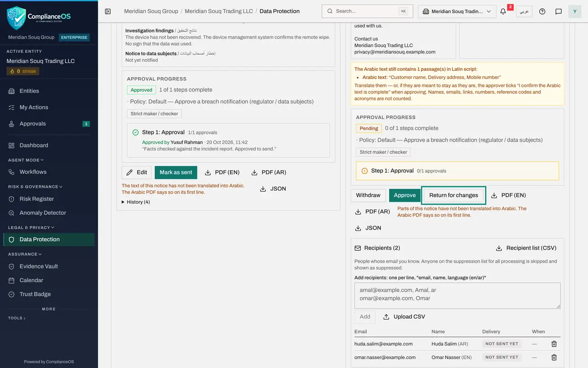The height and width of the screenshot is (368, 588).
Task: Download Recipient list (CSV)
Action: pos(526,248)
